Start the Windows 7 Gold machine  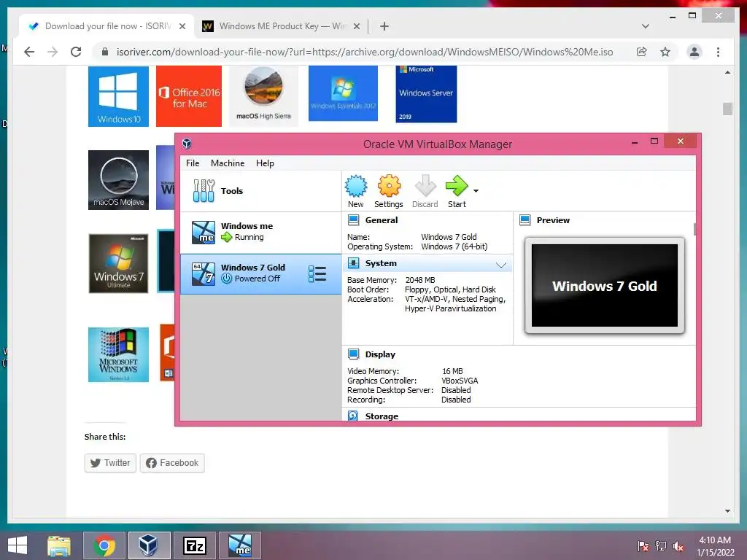tap(457, 191)
